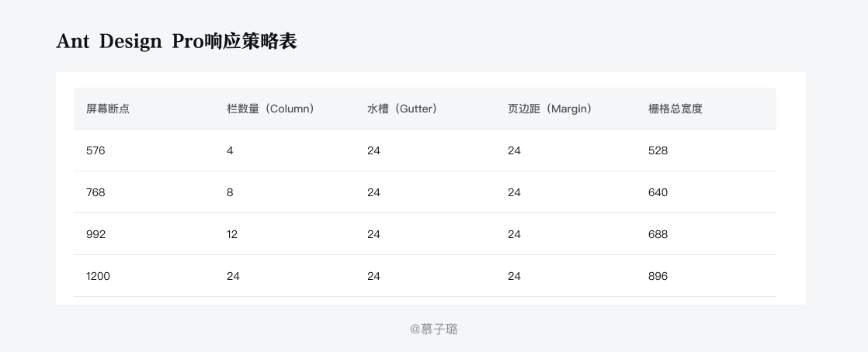The width and height of the screenshot is (868, 352).
Task: Click column count 12 in the 992 row
Action: coord(232,234)
